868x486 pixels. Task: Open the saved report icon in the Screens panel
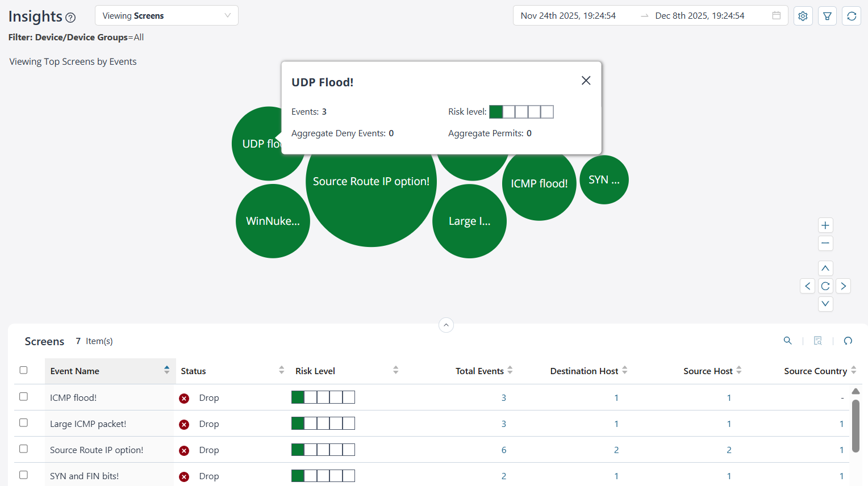[x=817, y=341]
